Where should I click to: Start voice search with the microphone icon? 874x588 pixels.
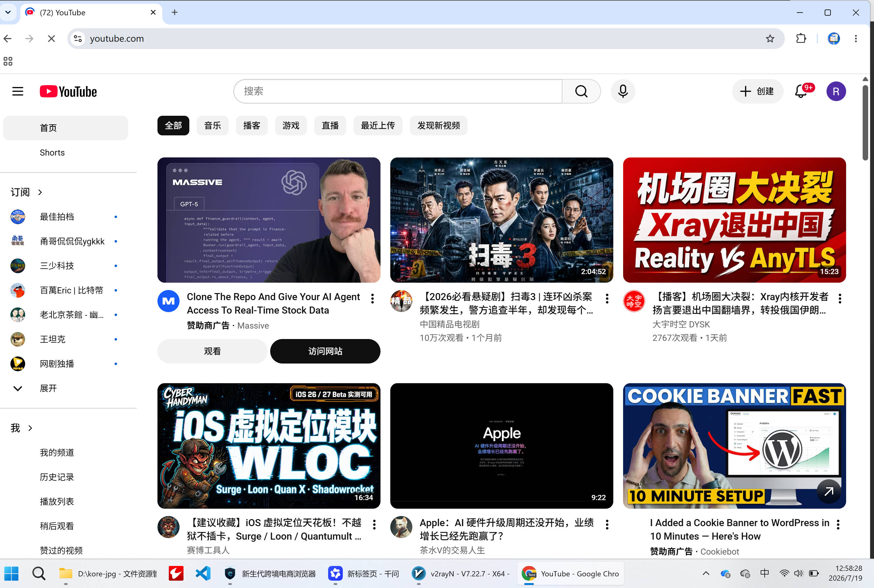coord(623,91)
